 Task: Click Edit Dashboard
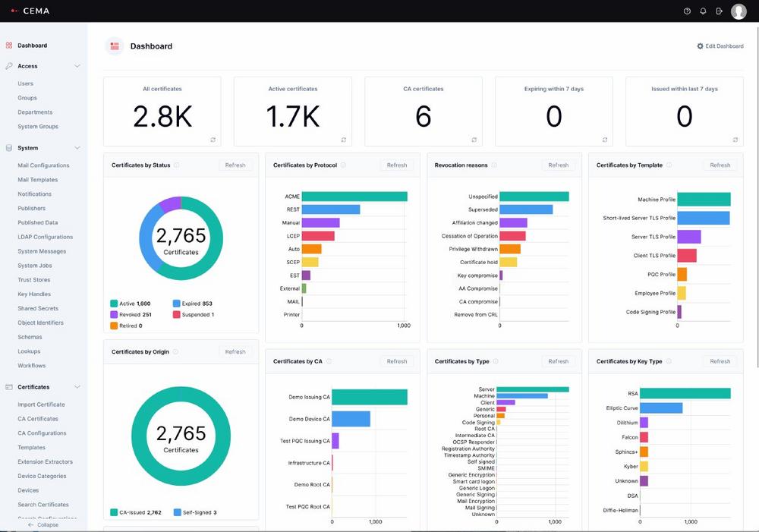point(720,46)
